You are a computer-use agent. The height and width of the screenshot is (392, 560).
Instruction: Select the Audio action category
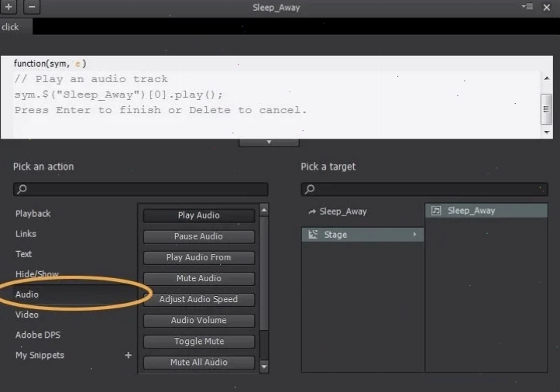(x=27, y=294)
